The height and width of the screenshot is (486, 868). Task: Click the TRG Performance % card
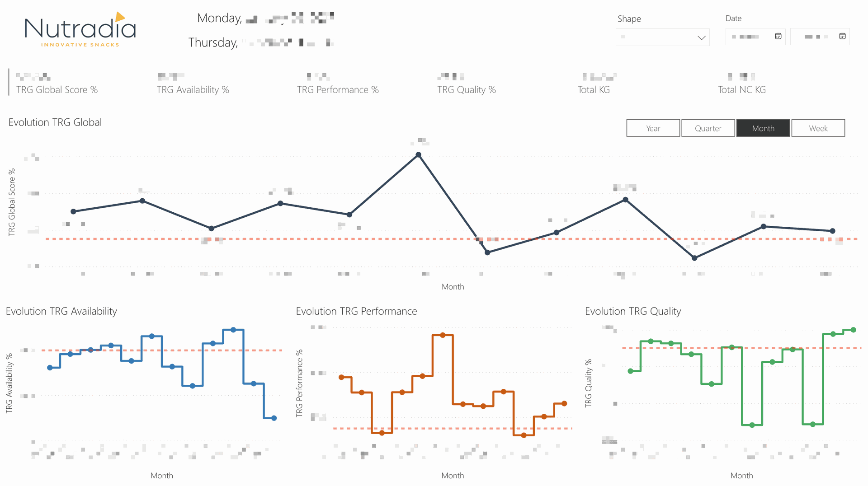[338, 83]
